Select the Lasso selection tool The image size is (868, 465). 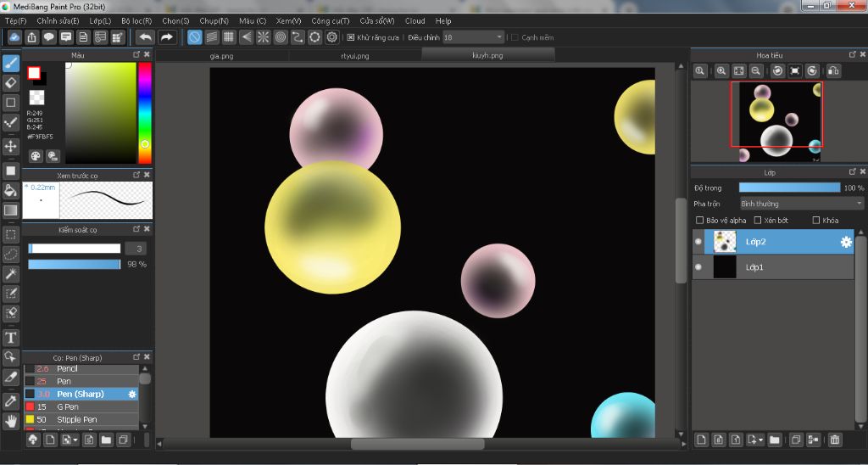click(10, 255)
